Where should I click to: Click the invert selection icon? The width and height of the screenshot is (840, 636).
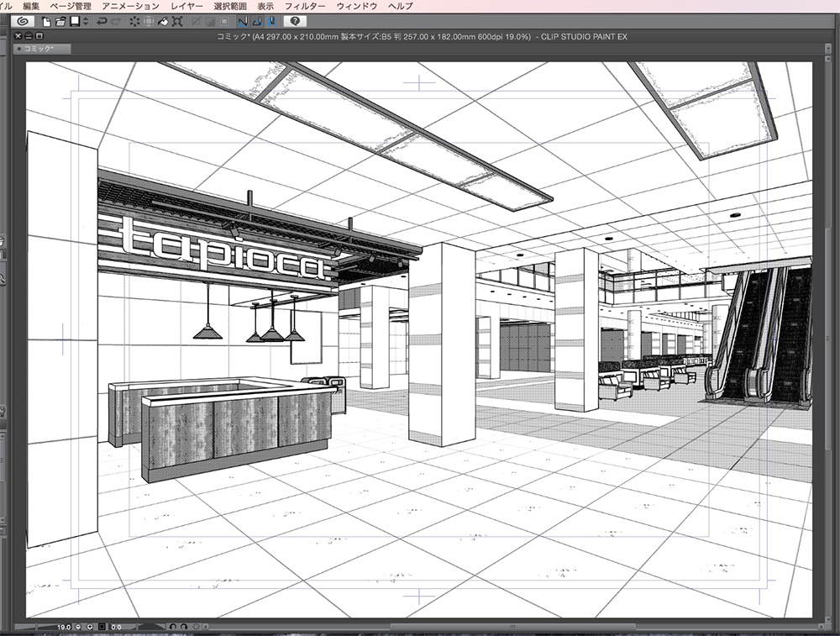(x=211, y=22)
